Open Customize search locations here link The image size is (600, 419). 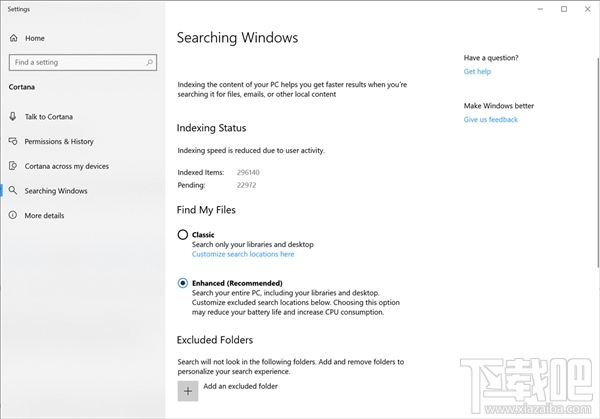pos(243,254)
